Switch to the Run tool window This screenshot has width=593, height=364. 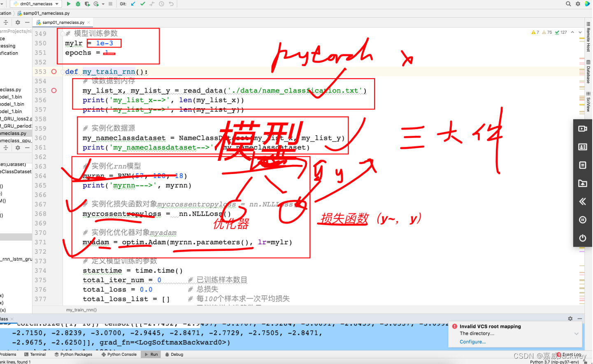pos(151,355)
